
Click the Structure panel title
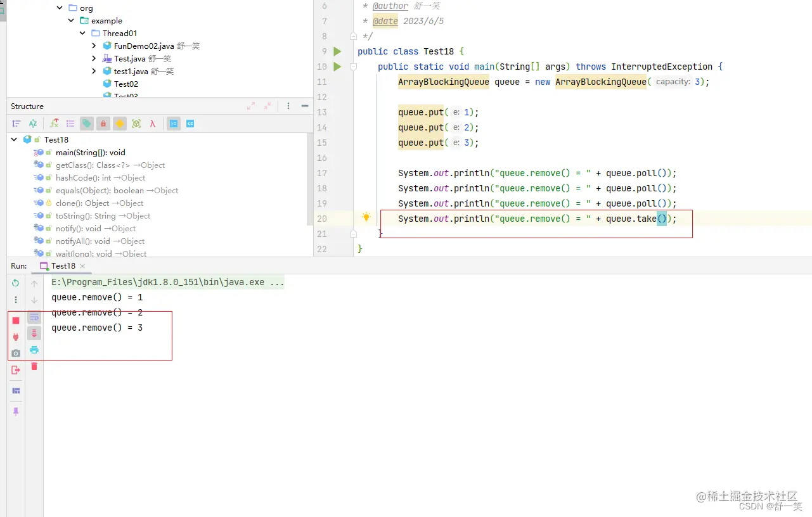click(x=27, y=106)
